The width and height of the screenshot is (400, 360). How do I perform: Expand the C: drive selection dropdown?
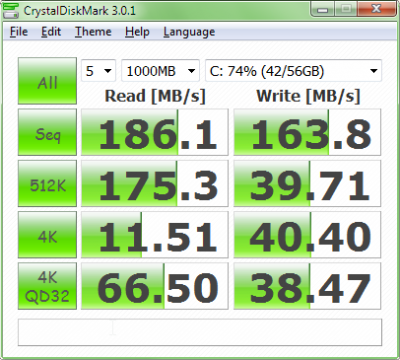pos(293,71)
